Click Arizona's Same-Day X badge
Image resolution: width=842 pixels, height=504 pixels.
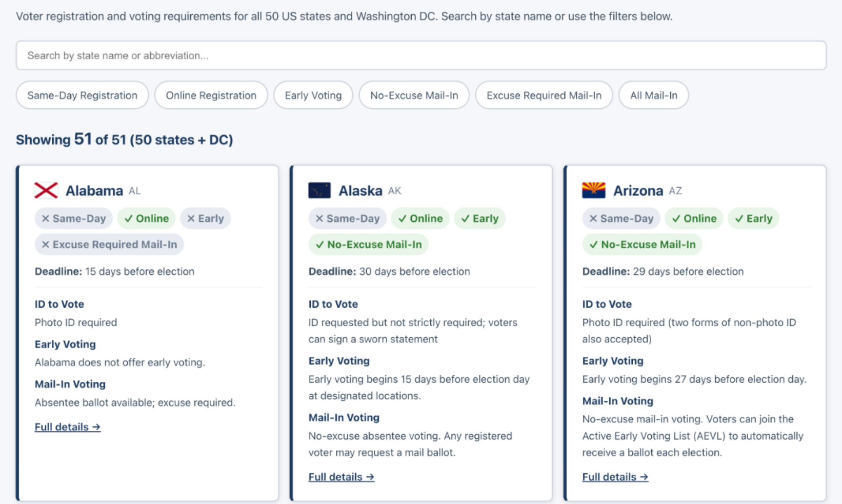point(621,218)
